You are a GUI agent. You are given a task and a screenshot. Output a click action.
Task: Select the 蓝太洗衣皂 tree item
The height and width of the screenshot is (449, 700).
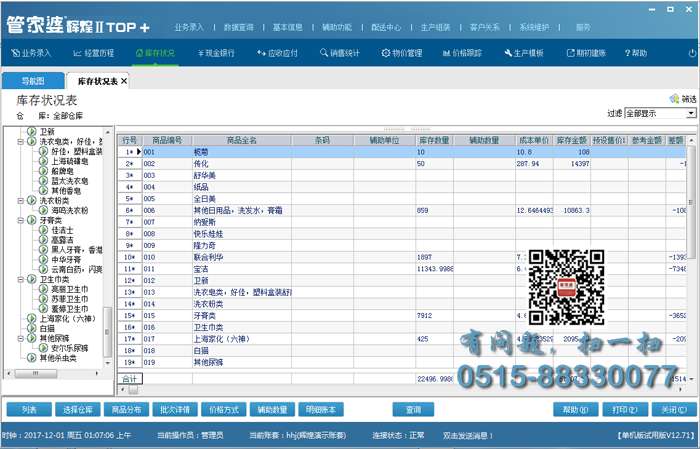coord(70,181)
